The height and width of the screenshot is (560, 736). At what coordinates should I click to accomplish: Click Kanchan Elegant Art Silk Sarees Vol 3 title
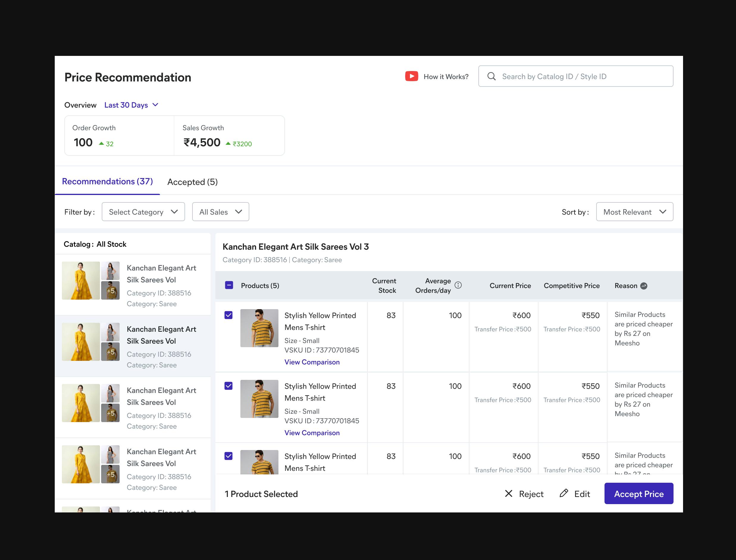[296, 247]
